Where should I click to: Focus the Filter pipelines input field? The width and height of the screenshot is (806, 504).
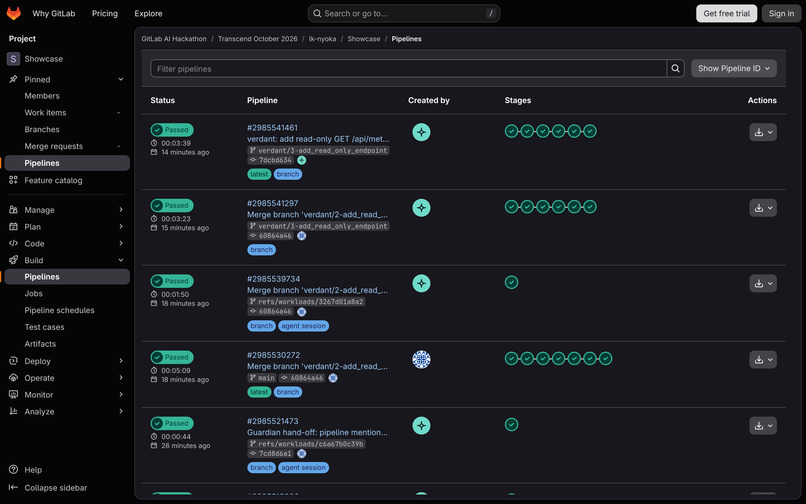click(409, 68)
